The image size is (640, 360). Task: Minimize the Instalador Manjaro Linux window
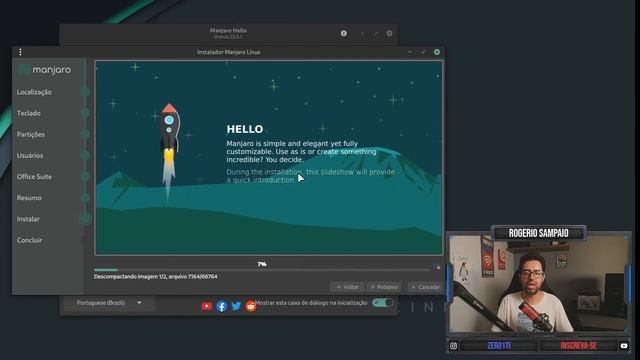pyautogui.click(x=410, y=52)
